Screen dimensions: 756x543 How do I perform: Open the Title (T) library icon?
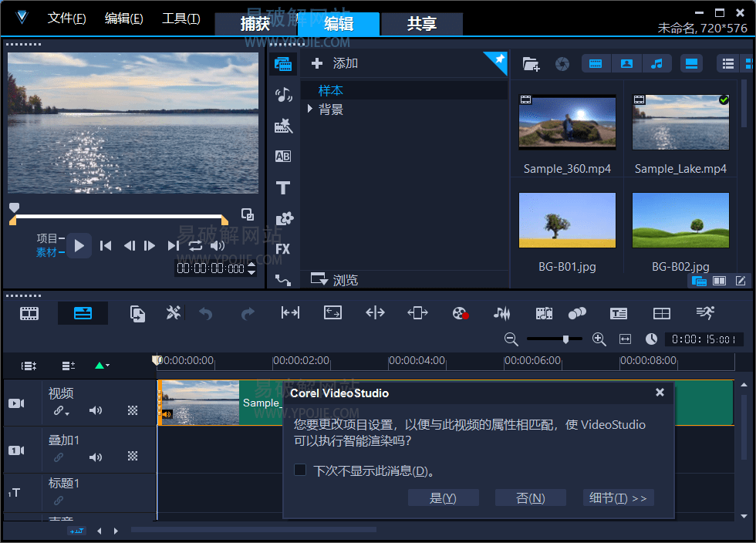tap(283, 187)
